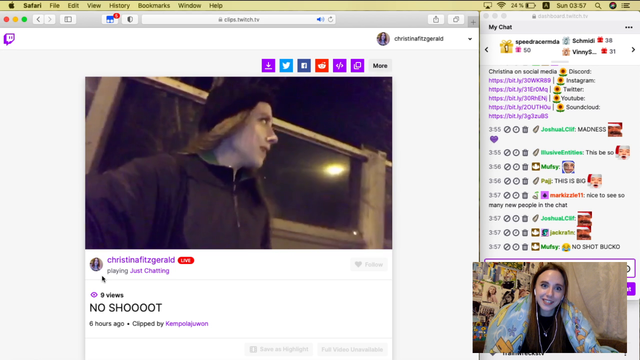Image resolution: width=640 pixels, height=360 pixels.
Task: Open the Bookmarks menu
Action: (x=154, y=6)
